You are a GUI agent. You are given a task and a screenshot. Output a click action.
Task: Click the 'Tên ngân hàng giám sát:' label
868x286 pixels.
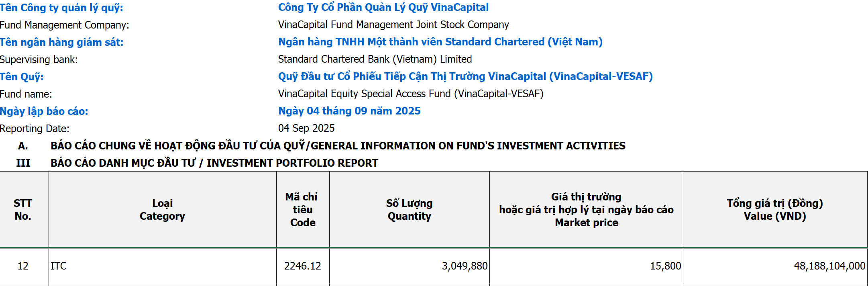click(x=62, y=42)
